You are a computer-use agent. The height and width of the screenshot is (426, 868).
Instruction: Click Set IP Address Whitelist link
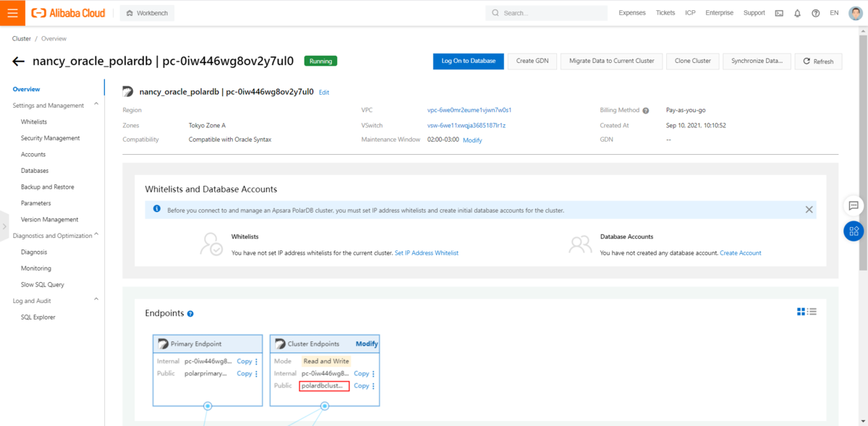coord(427,253)
